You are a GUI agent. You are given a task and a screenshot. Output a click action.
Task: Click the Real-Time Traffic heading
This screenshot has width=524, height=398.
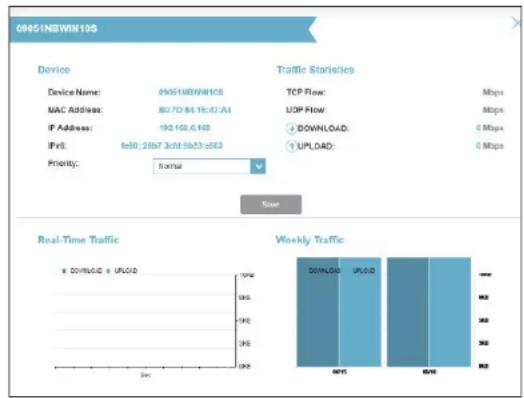(78, 240)
